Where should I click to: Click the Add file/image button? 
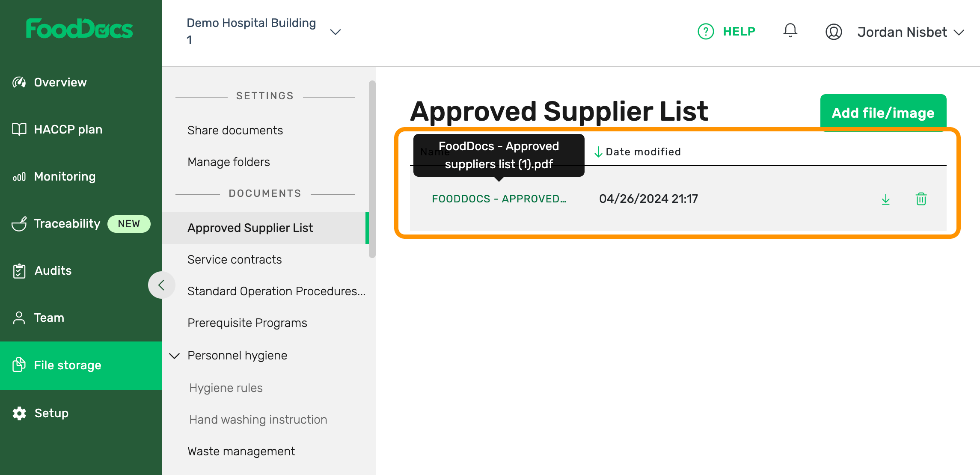883,113
